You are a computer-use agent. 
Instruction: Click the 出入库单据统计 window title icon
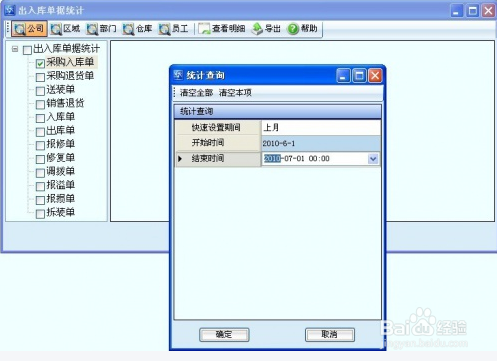(x=10, y=10)
